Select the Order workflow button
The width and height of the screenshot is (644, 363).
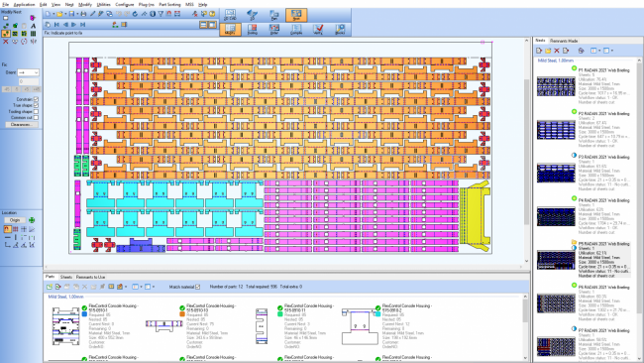273,29
